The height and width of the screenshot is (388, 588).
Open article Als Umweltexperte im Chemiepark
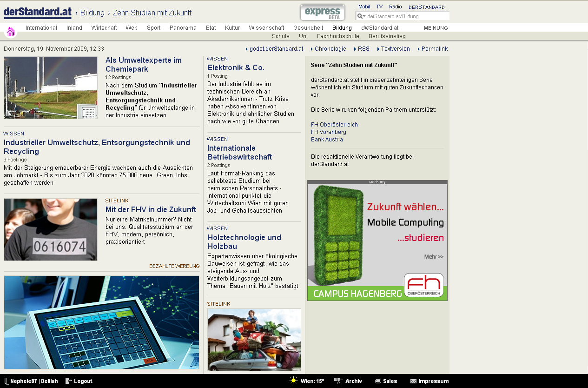pos(144,65)
